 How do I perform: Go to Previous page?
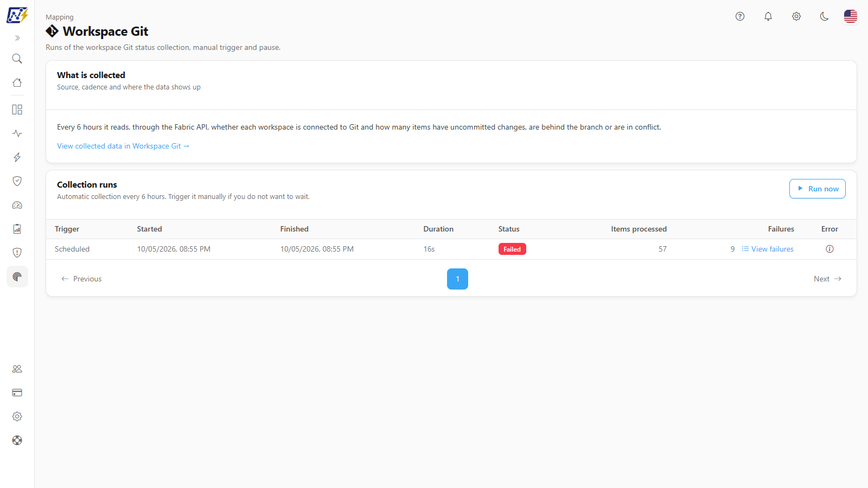coord(81,279)
